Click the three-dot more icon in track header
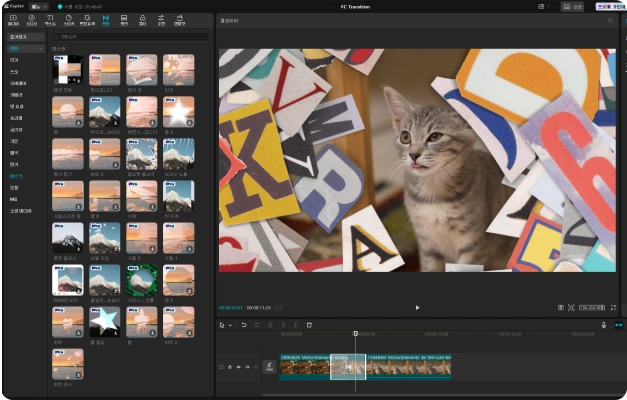The height and width of the screenshot is (400, 627). (x=256, y=367)
